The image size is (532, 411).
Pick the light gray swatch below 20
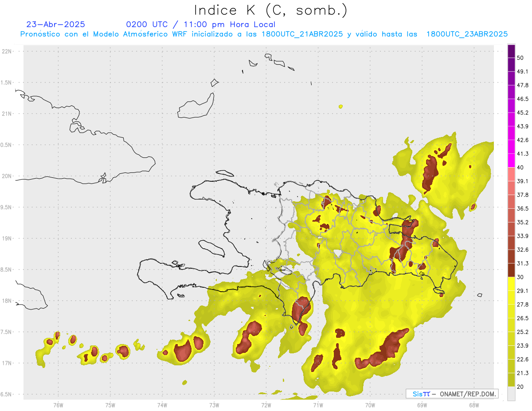[511, 394]
